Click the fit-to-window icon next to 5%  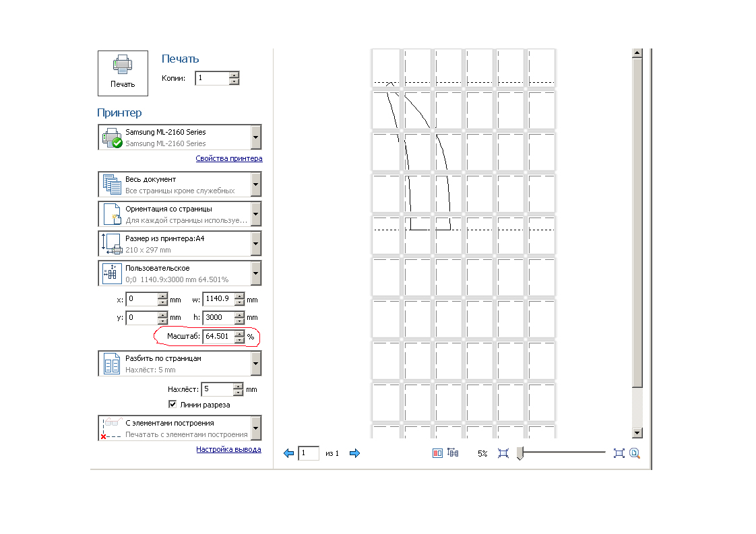coord(503,453)
